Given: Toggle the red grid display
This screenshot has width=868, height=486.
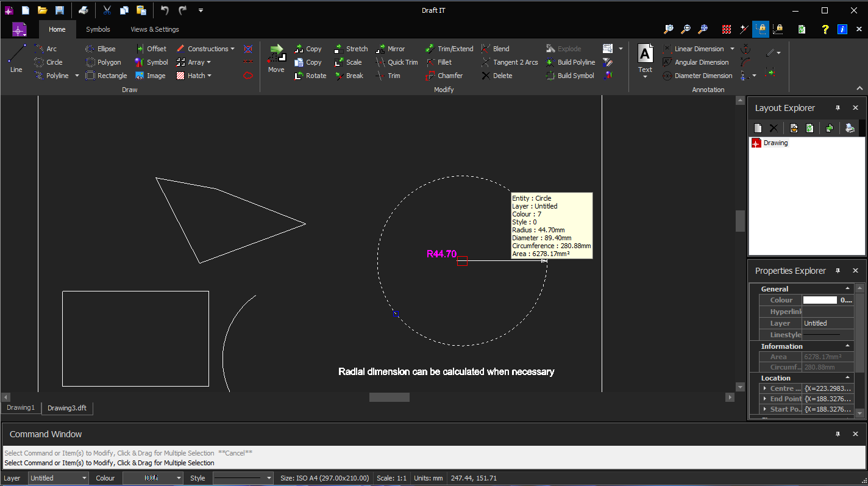Looking at the screenshot, I should [727, 29].
